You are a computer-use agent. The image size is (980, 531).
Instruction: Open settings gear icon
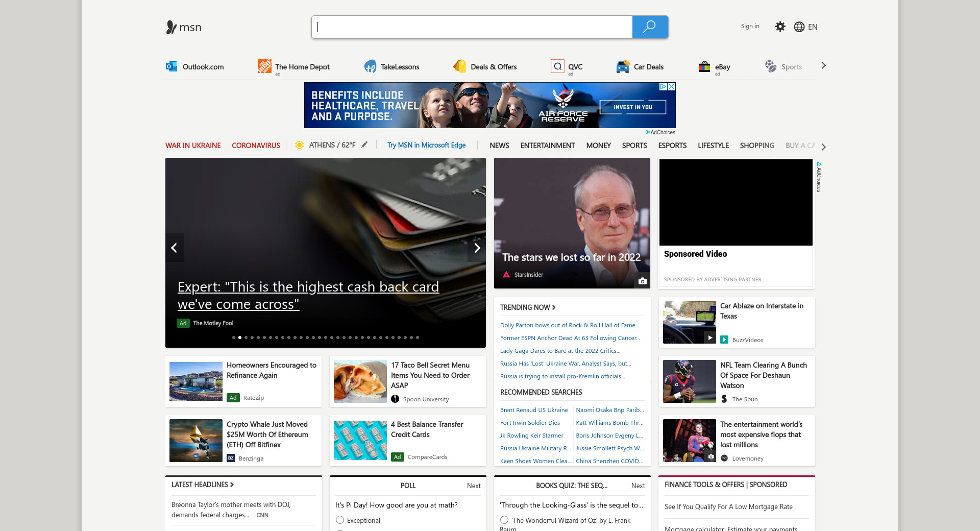(780, 27)
